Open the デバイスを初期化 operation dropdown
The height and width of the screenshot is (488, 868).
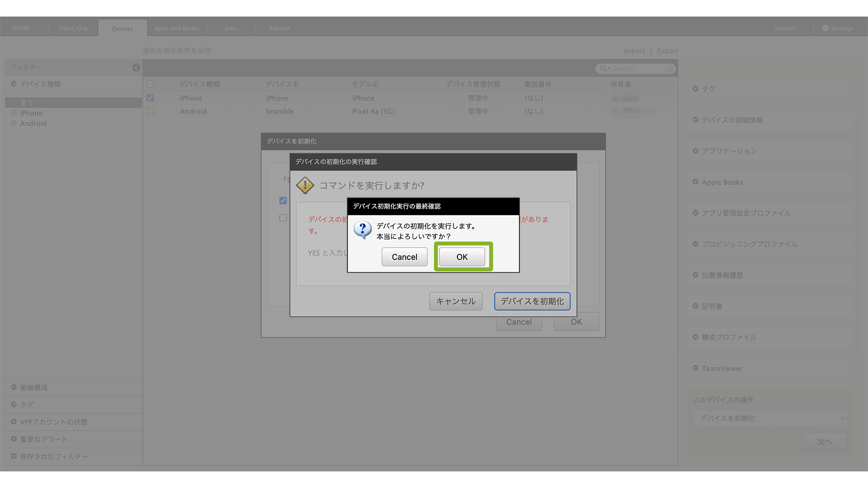(770, 418)
